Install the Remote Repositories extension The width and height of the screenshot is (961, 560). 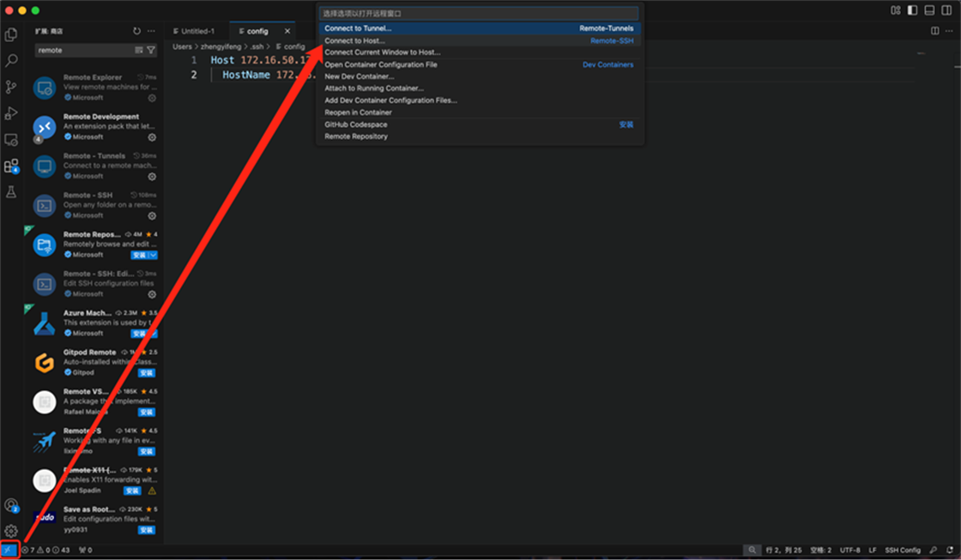point(139,255)
